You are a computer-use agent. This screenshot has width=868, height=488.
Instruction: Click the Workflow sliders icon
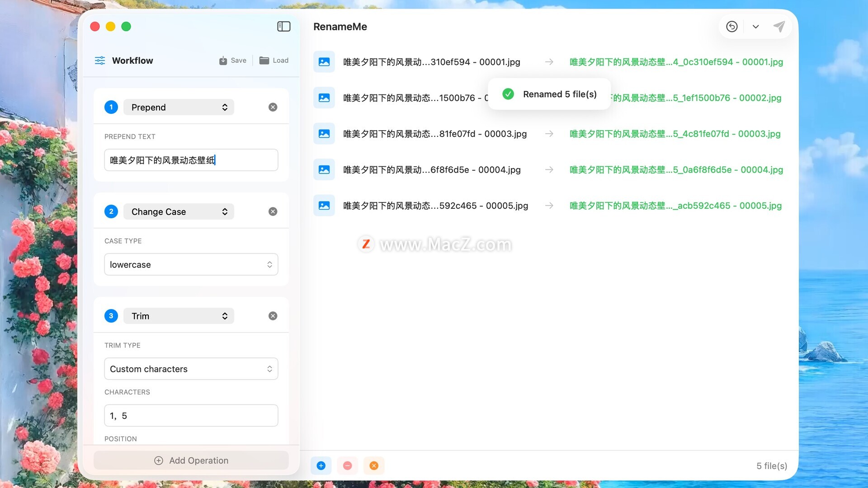tap(100, 61)
